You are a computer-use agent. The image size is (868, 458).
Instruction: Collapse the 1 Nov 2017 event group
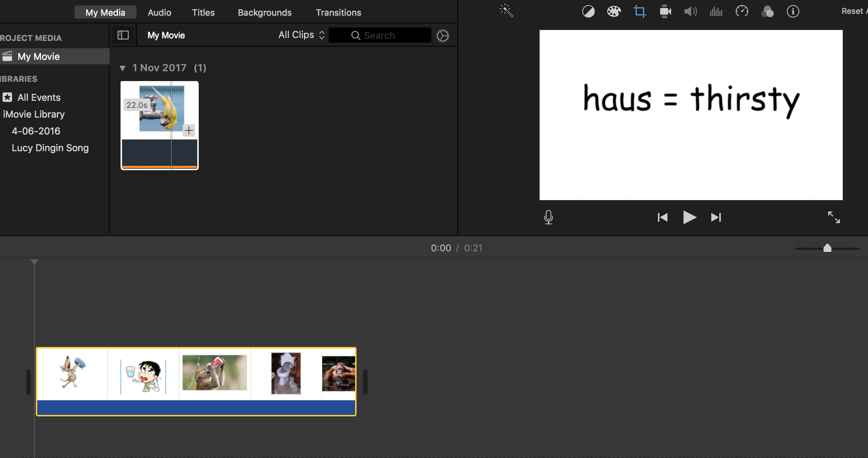point(123,68)
